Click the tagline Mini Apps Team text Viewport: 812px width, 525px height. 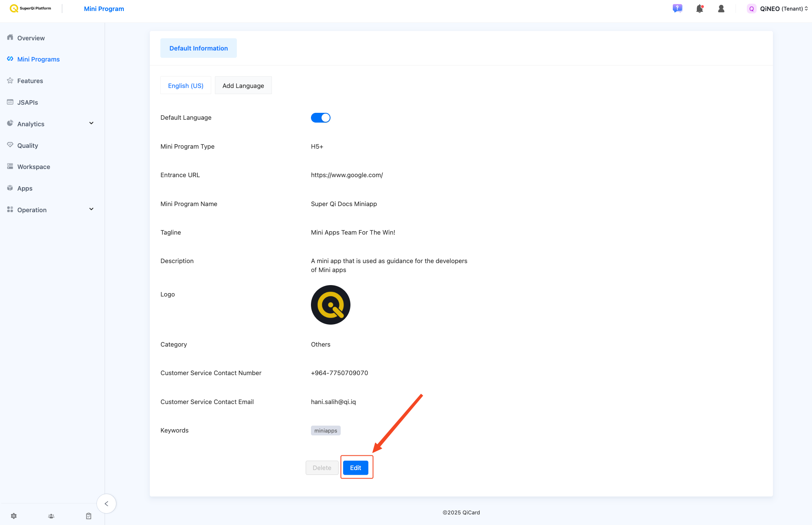point(353,232)
